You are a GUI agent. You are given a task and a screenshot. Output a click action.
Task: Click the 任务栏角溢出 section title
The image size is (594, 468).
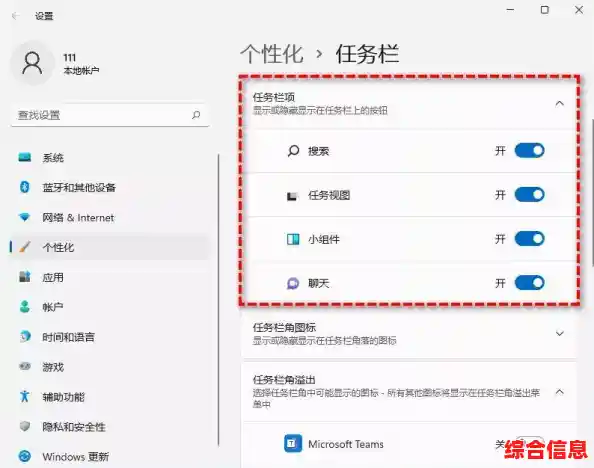(x=284, y=379)
